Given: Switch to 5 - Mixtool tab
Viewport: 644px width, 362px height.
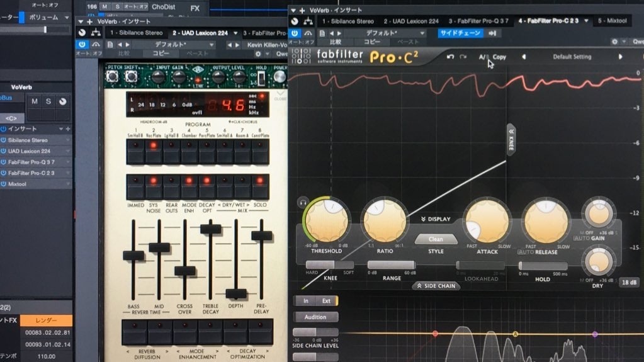Looking at the screenshot, I should pyautogui.click(x=613, y=21).
